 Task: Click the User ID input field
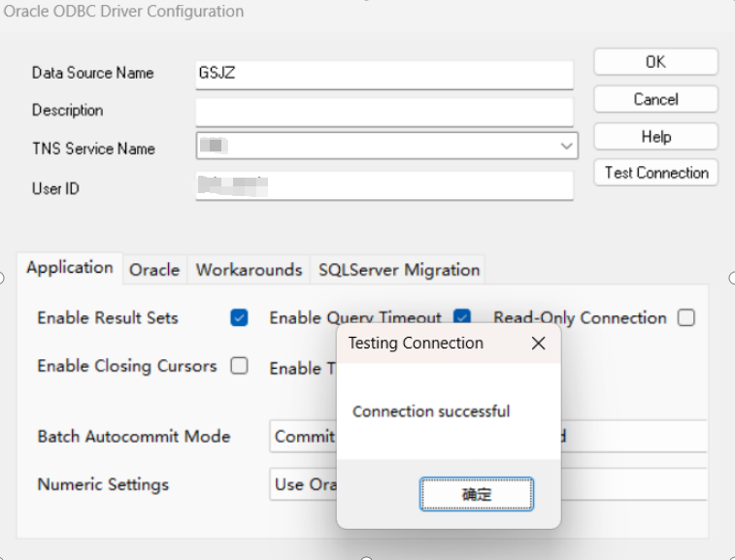384,186
